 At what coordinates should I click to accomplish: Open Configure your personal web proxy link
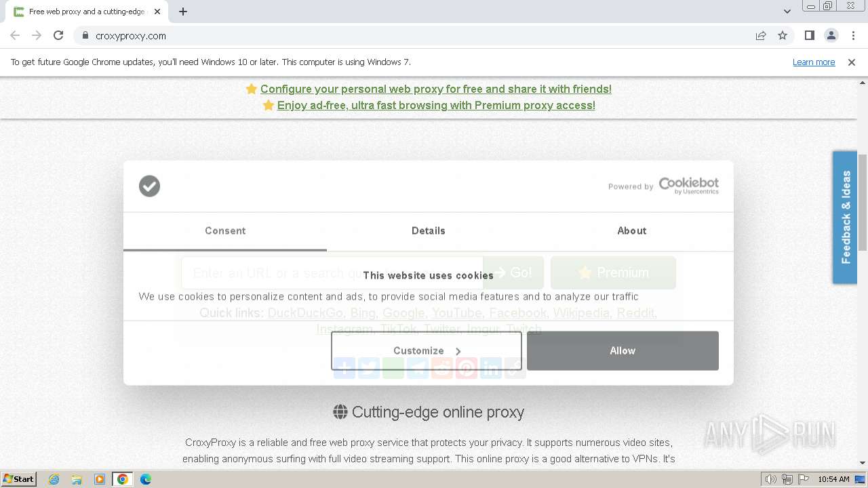tap(436, 89)
